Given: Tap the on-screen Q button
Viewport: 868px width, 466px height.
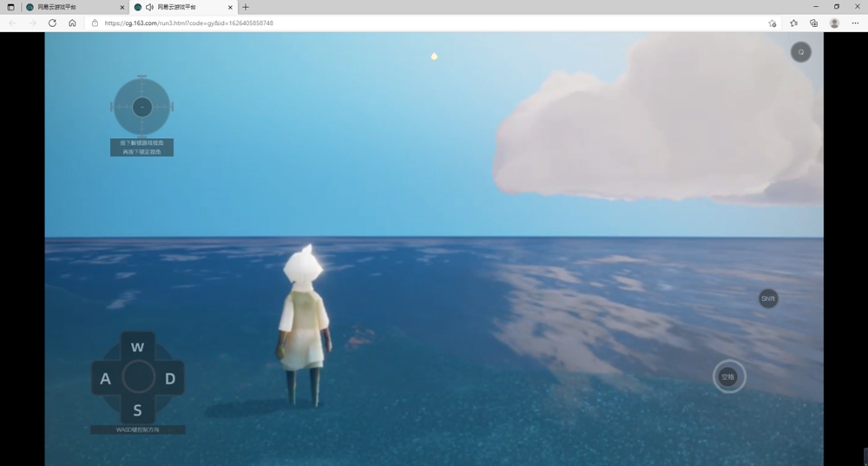Looking at the screenshot, I should [x=800, y=52].
